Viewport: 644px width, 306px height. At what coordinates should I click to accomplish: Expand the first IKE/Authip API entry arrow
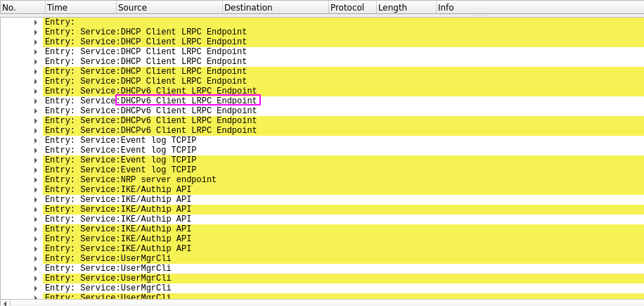36,190
